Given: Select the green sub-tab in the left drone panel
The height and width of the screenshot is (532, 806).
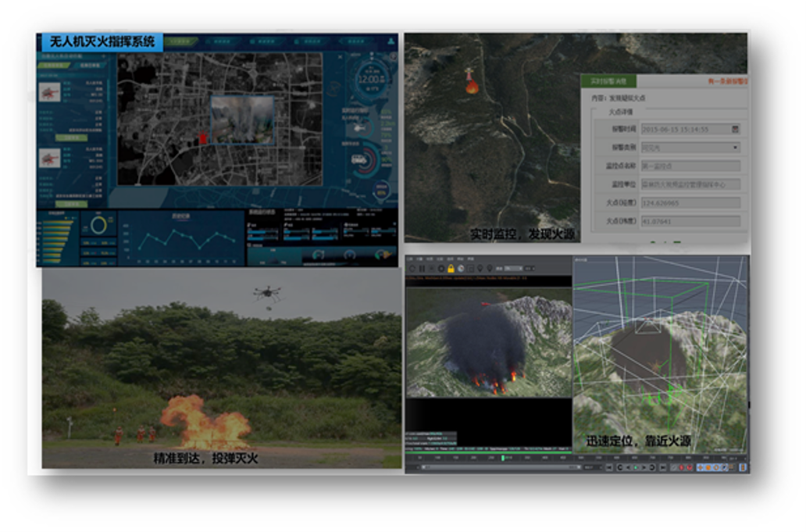Looking at the screenshot, I should coord(55,66).
